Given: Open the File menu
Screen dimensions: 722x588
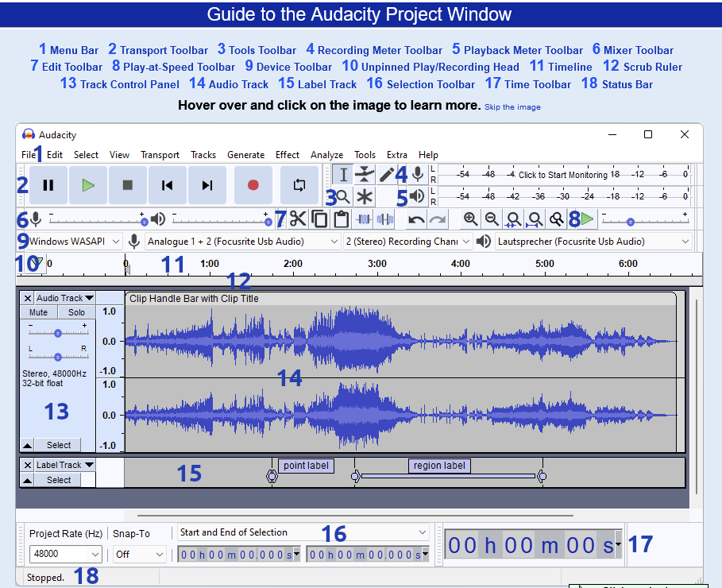Looking at the screenshot, I should click(29, 155).
